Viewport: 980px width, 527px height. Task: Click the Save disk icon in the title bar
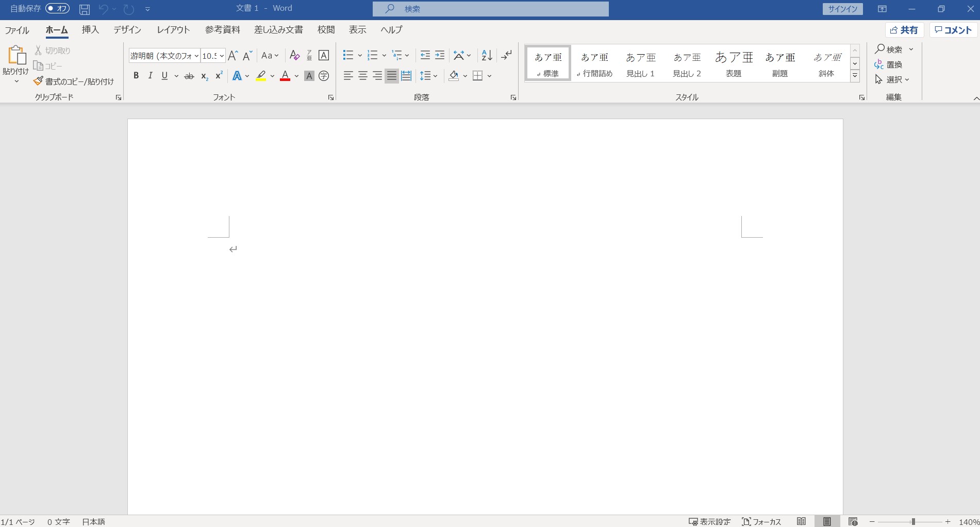click(x=85, y=9)
